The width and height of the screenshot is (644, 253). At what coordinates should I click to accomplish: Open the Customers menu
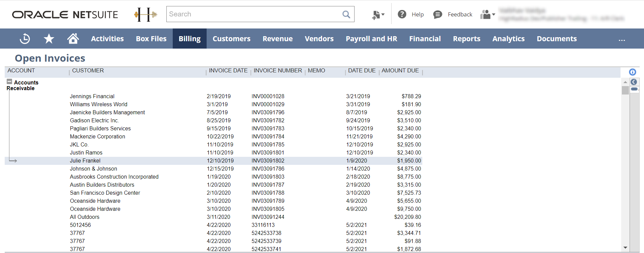231,39
